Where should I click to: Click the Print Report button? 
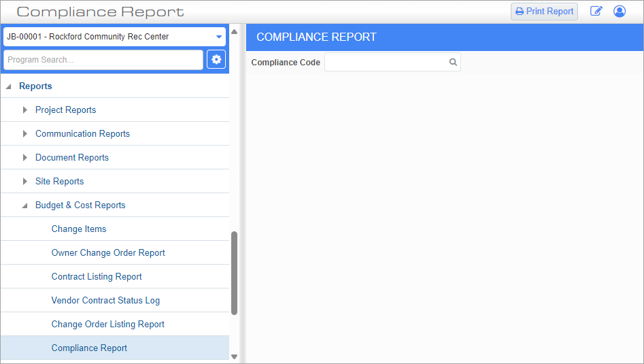pos(544,12)
